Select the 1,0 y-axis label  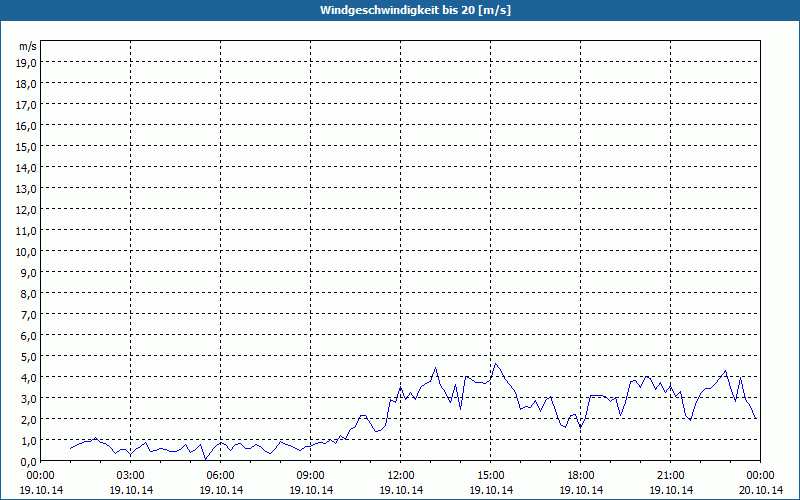[29, 441]
